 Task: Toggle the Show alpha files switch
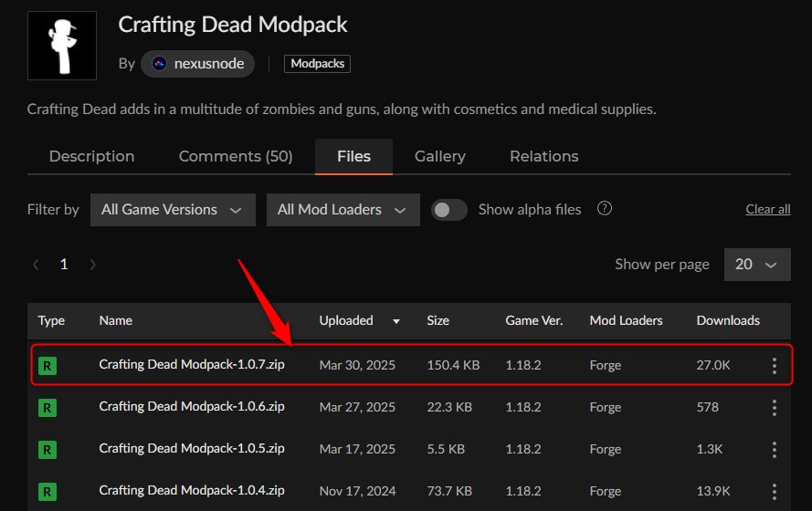click(x=449, y=210)
